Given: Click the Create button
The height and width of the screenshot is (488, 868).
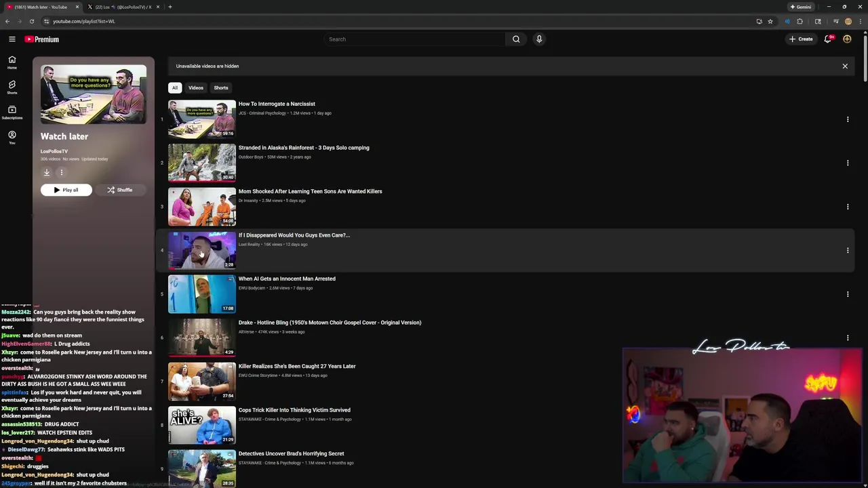Looking at the screenshot, I should [801, 39].
